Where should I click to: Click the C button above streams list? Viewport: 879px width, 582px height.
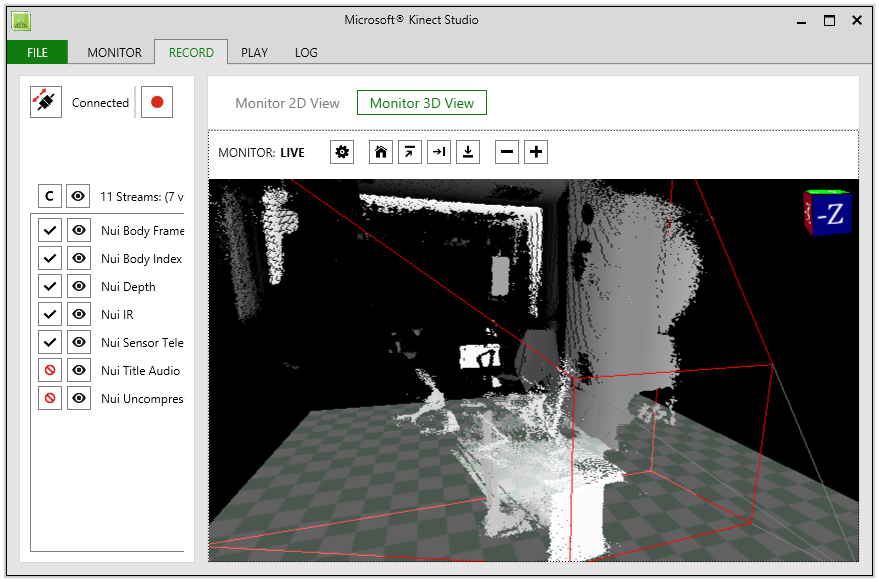[49, 196]
